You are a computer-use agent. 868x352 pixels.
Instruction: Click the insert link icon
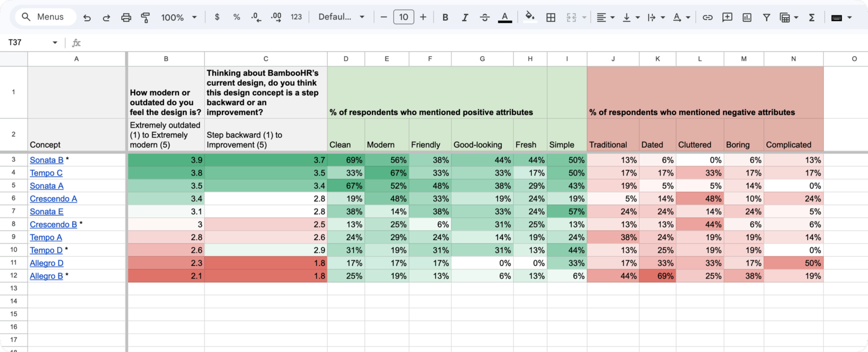(708, 17)
